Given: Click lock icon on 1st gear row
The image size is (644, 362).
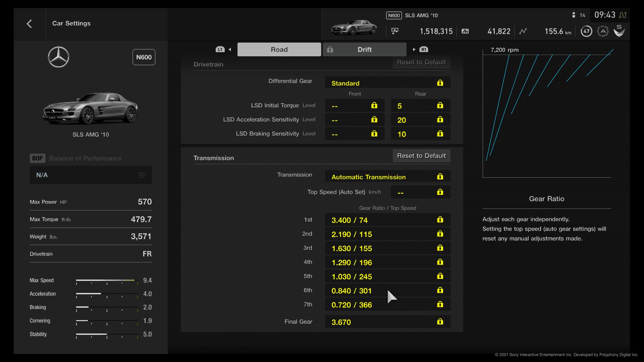Looking at the screenshot, I should coord(440,220).
